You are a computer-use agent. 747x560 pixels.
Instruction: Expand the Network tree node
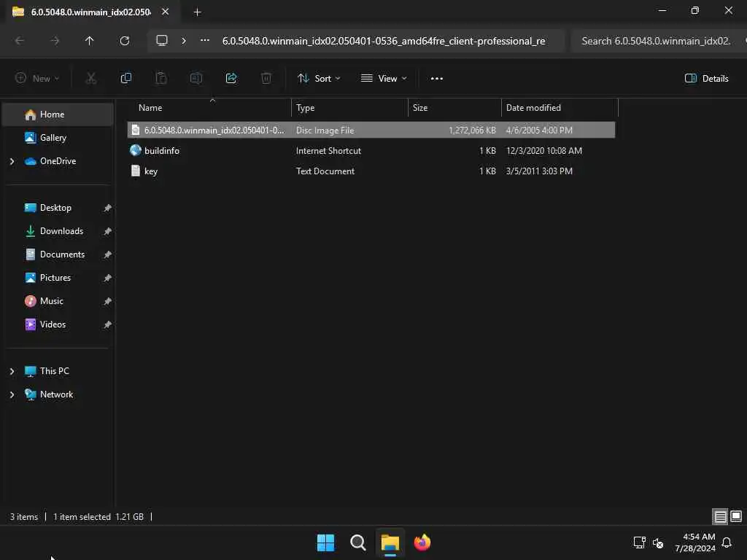(12, 394)
